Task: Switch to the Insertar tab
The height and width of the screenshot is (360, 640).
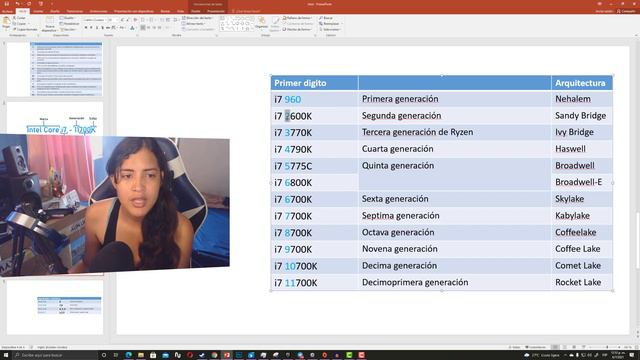Action: (38, 11)
